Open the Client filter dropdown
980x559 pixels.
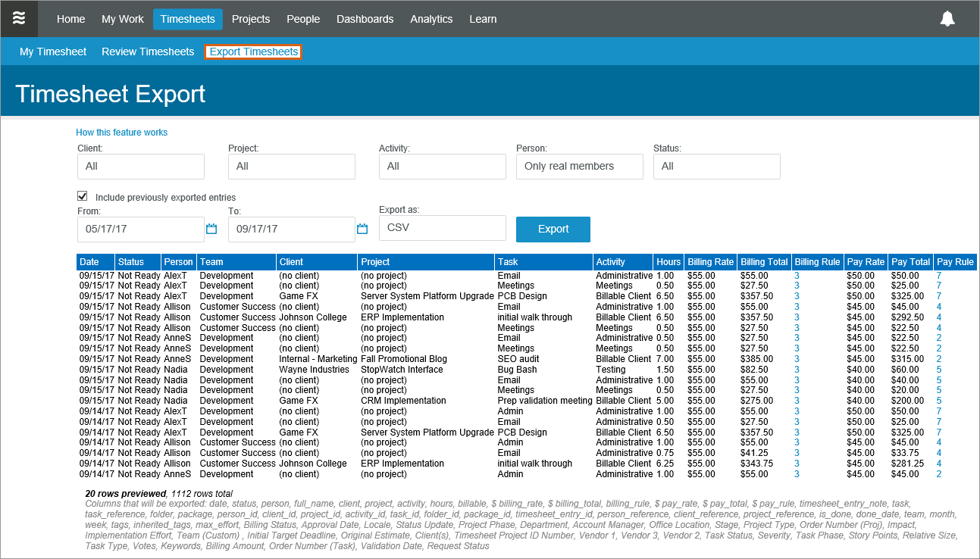point(140,166)
